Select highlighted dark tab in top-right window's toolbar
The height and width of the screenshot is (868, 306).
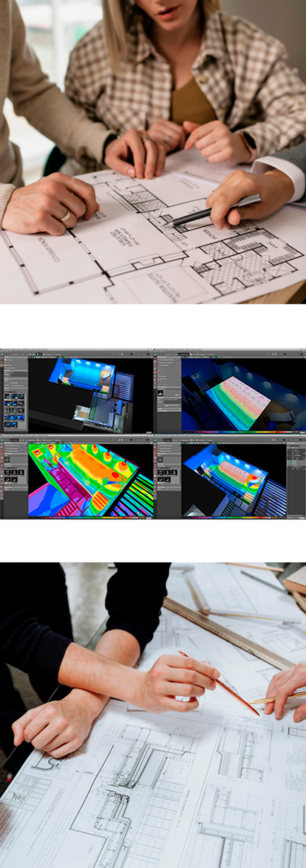pos(183,353)
